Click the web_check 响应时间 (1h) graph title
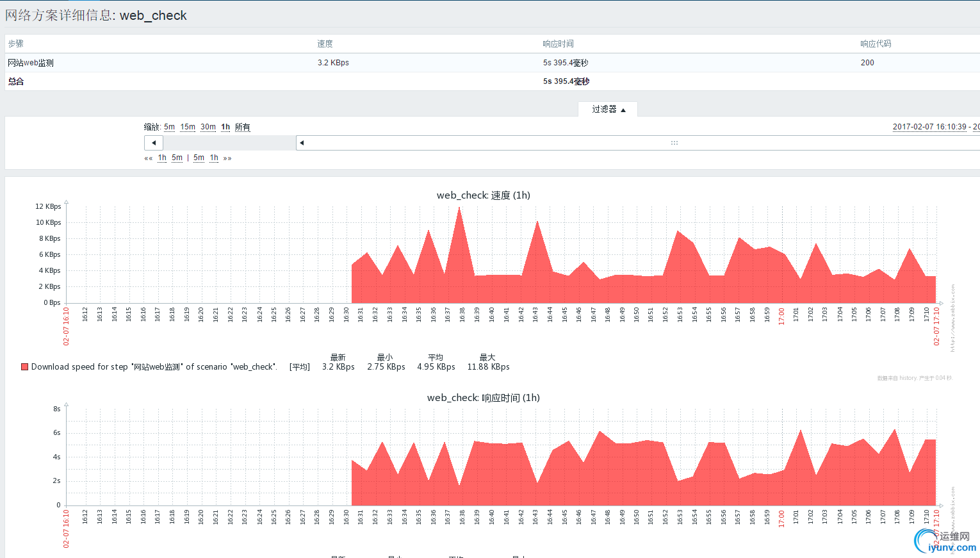Viewport: 980px width, 558px height. coord(484,398)
